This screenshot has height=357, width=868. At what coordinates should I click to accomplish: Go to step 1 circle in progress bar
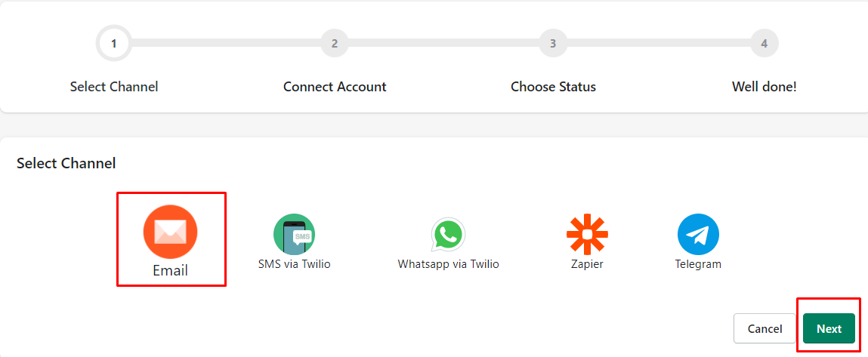point(113,43)
